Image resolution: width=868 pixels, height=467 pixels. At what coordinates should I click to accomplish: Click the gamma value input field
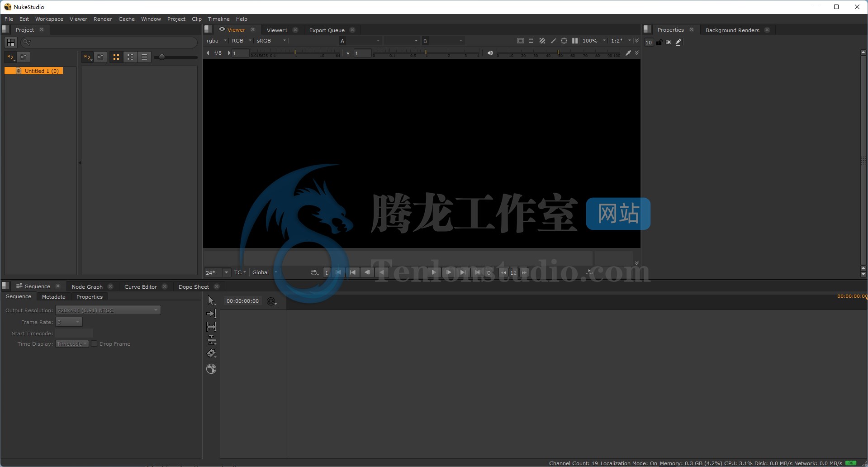pyautogui.click(x=362, y=53)
